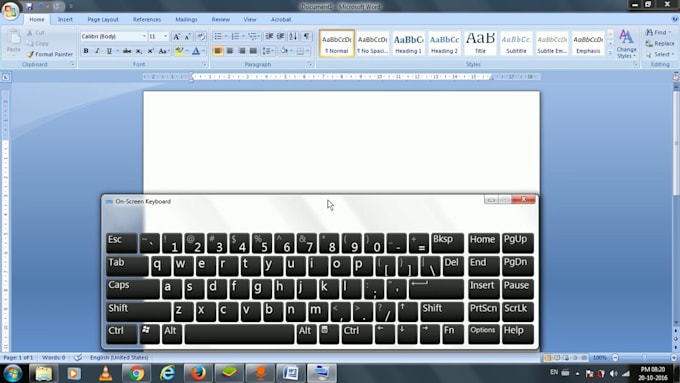Apply the Heading 1 style
Screen dimensions: 680x383
tap(408, 43)
